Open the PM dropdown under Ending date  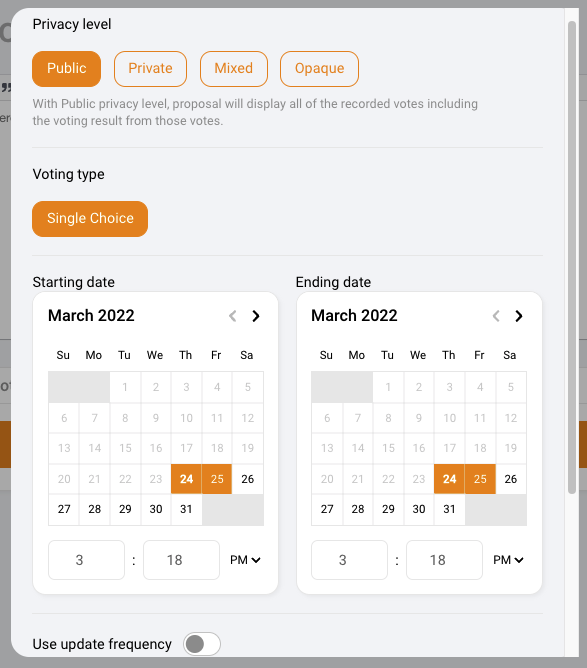click(x=508, y=560)
